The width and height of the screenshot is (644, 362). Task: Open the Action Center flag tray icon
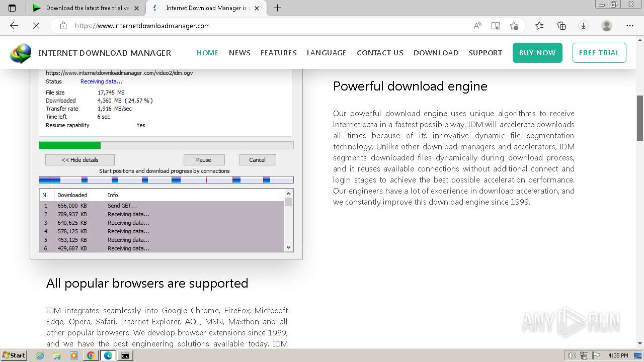tap(596, 355)
